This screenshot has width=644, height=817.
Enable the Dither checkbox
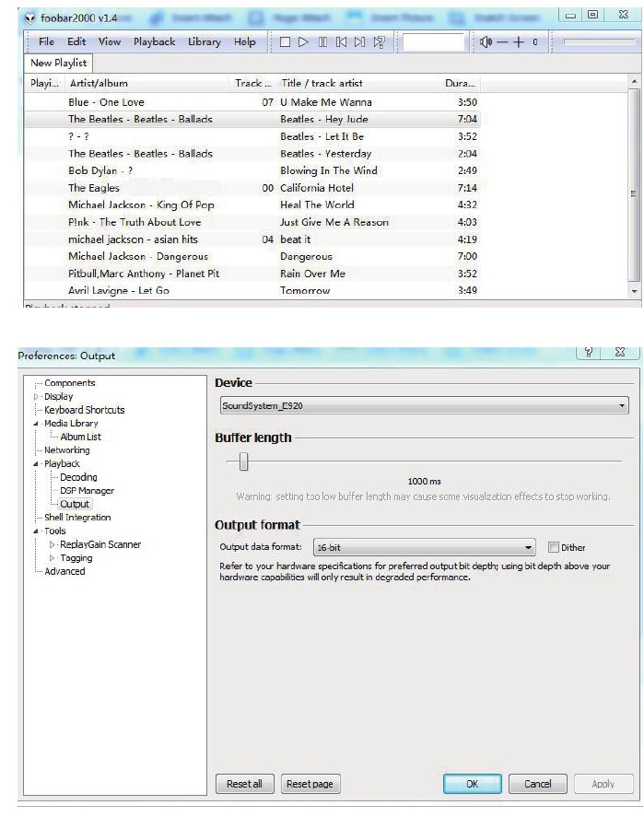554,547
